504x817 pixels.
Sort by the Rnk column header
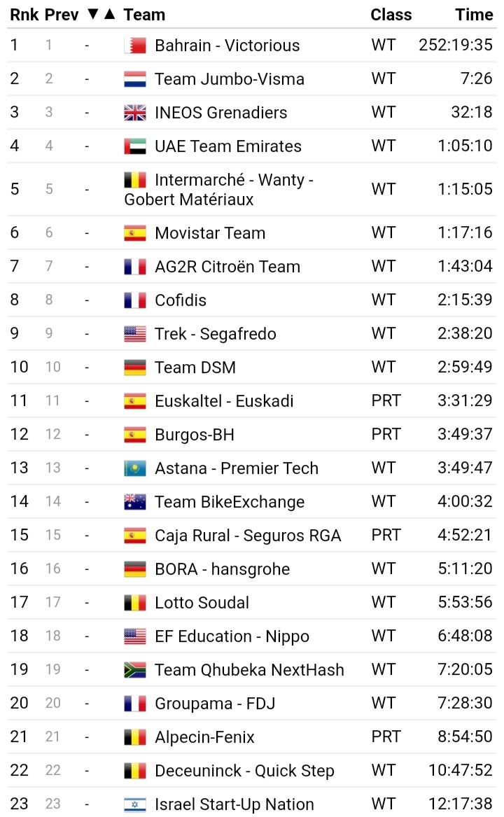pos(24,15)
